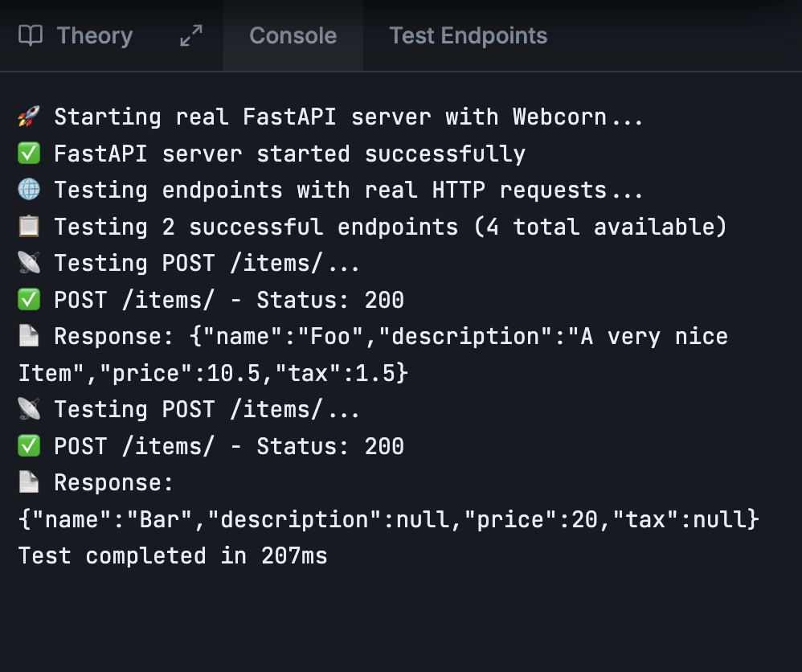Click the second satellite dish icon by Testing POST

tap(29, 409)
